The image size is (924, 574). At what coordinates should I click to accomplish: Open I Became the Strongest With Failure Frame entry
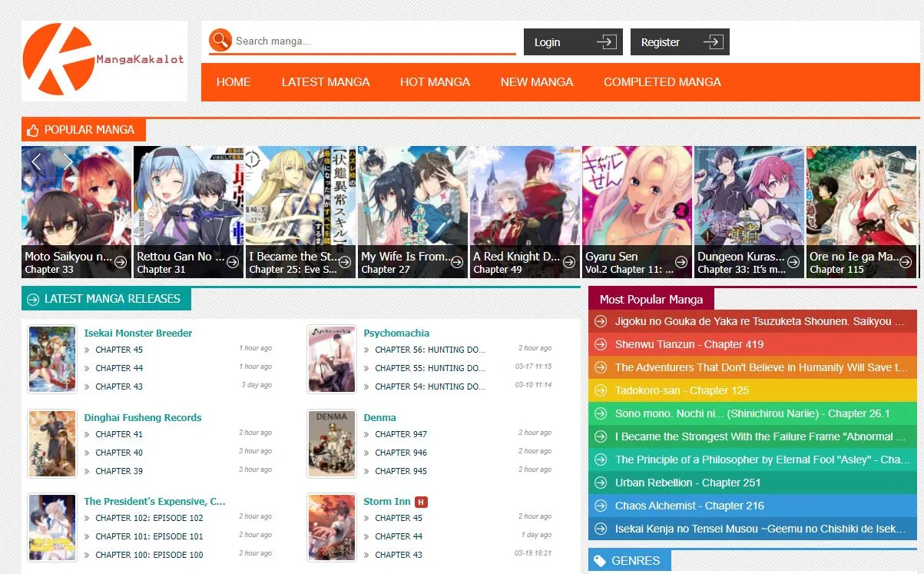(753, 436)
